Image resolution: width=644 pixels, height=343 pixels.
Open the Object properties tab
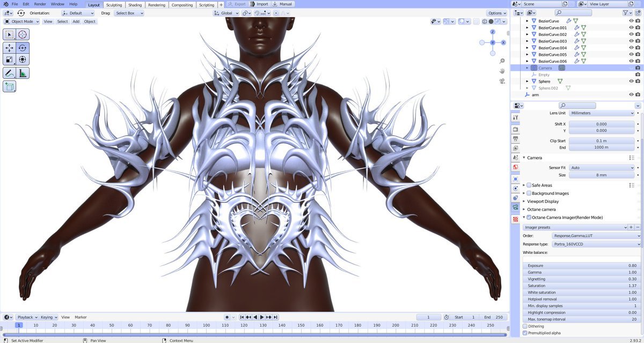click(516, 179)
